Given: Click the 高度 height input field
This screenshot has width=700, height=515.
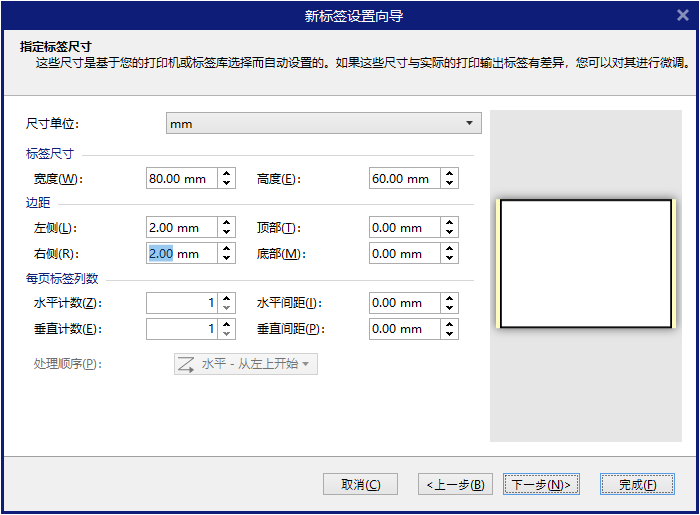Looking at the screenshot, I should [x=404, y=179].
